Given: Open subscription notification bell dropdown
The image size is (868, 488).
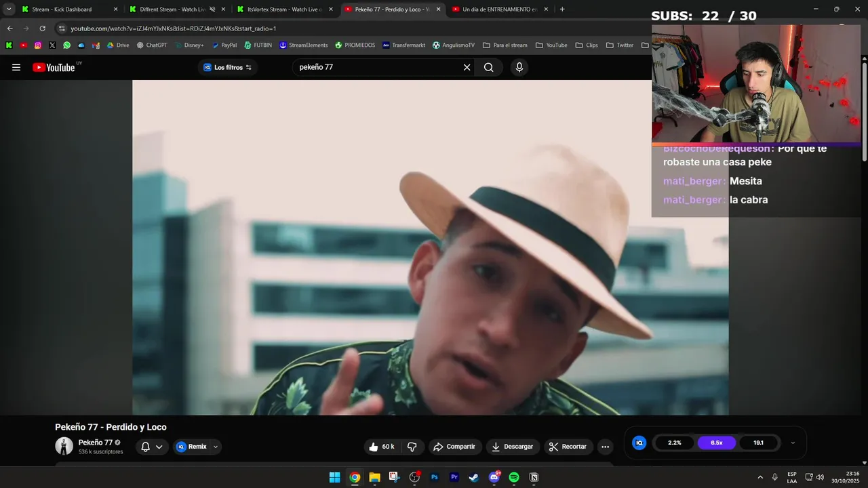Looking at the screenshot, I should tap(152, 447).
